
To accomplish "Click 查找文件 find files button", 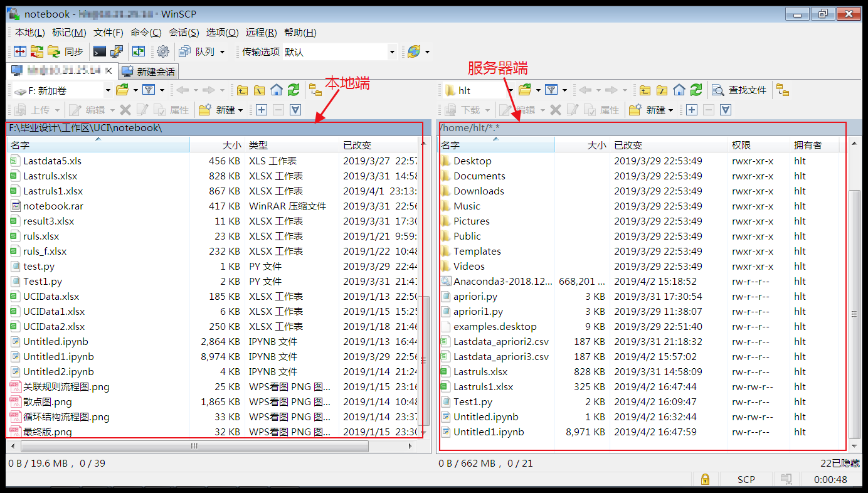I will (x=740, y=90).
